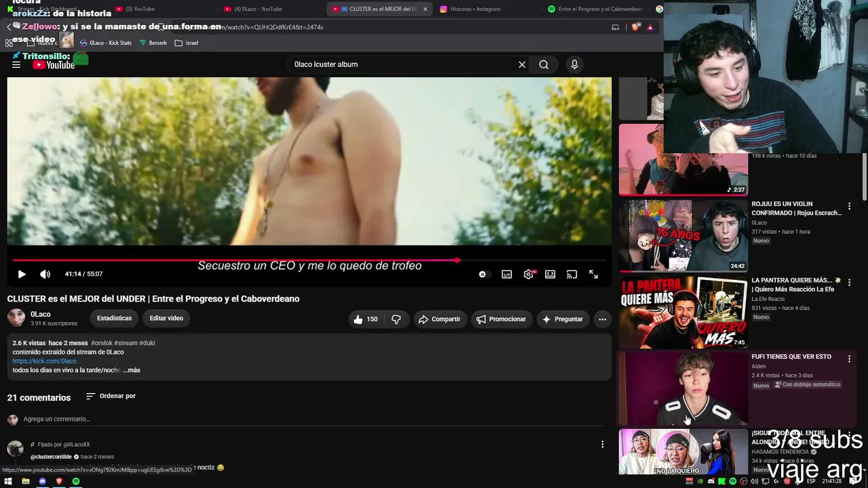Open the kick.com/0laco link in description

[45, 361]
